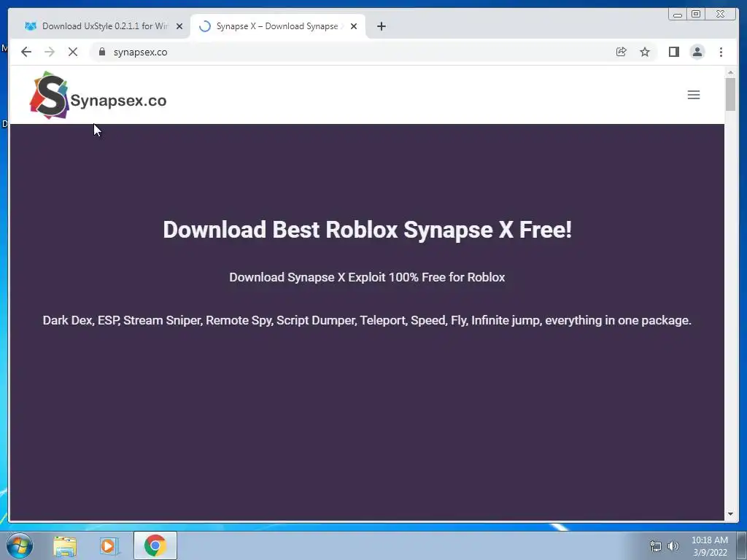The image size is (747, 560).
Task: Click the scrollbar down arrow
Action: [730, 514]
